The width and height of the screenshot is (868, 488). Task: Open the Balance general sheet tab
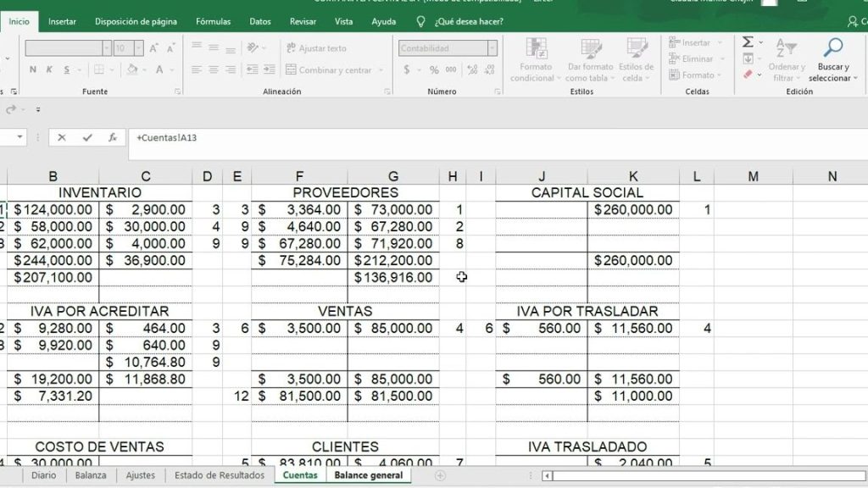(368, 475)
